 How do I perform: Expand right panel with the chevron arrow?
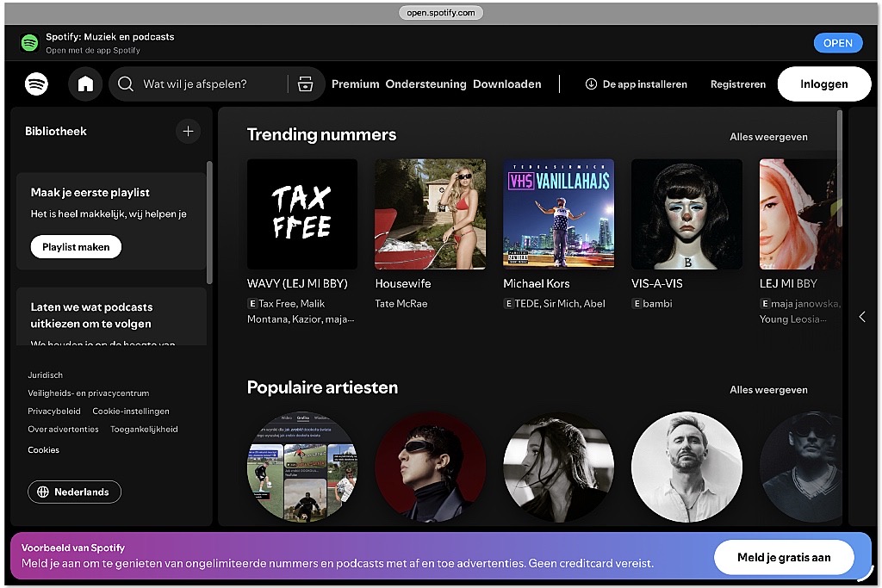click(862, 317)
